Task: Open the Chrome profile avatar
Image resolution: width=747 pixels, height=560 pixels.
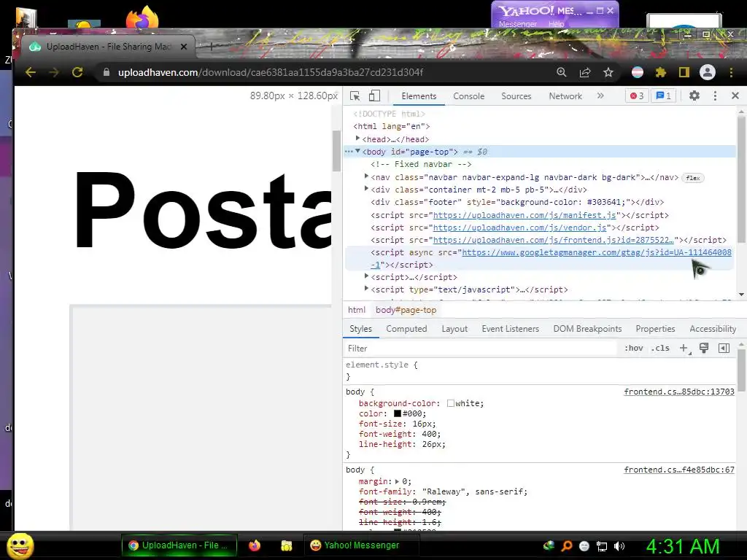Action: click(708, 72)
